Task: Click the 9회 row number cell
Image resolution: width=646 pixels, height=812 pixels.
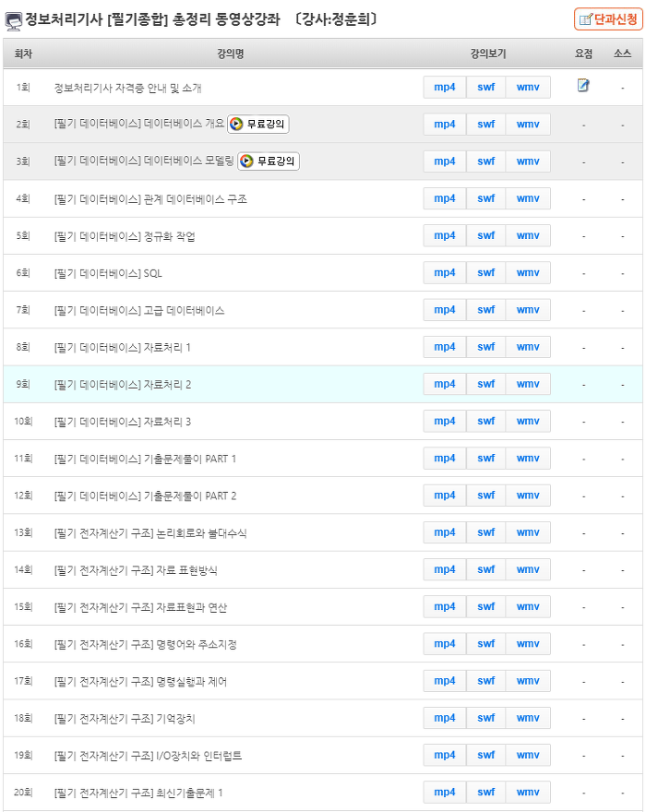Action: 23,384
